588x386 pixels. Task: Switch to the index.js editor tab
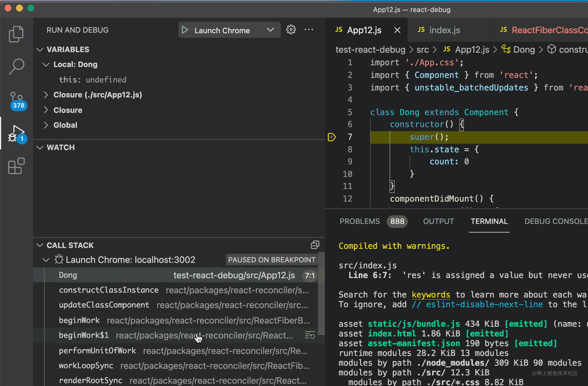[444, 30]
